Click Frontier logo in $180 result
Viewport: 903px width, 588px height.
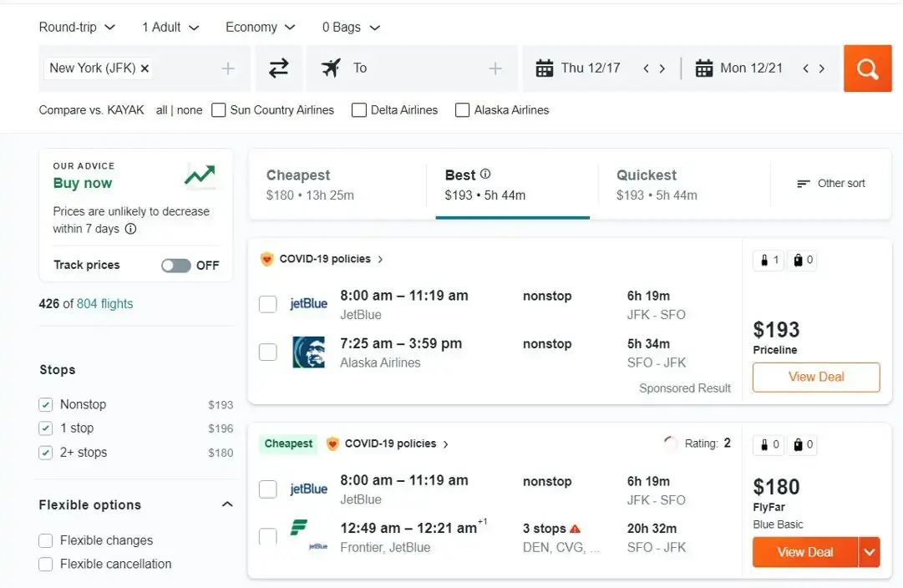298,527
